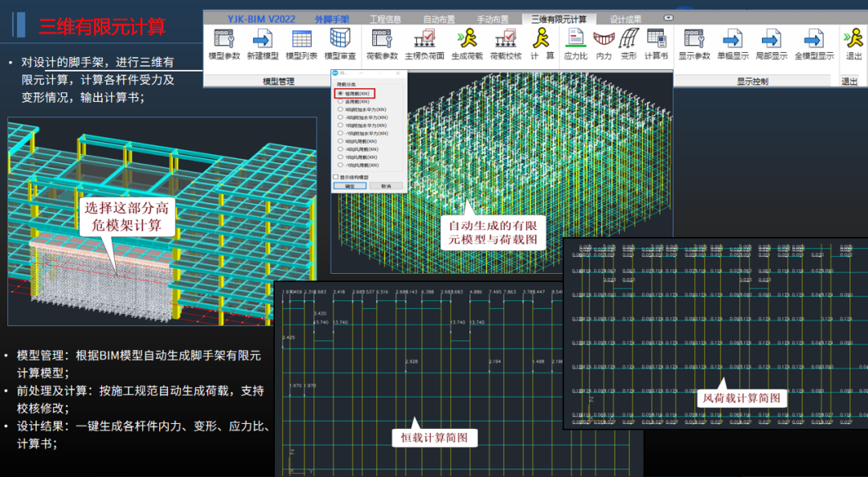Enable the 显示结构模型 checkbox
Image resolution: width=868 pixels, height=477 pixels.
point(334,177)
